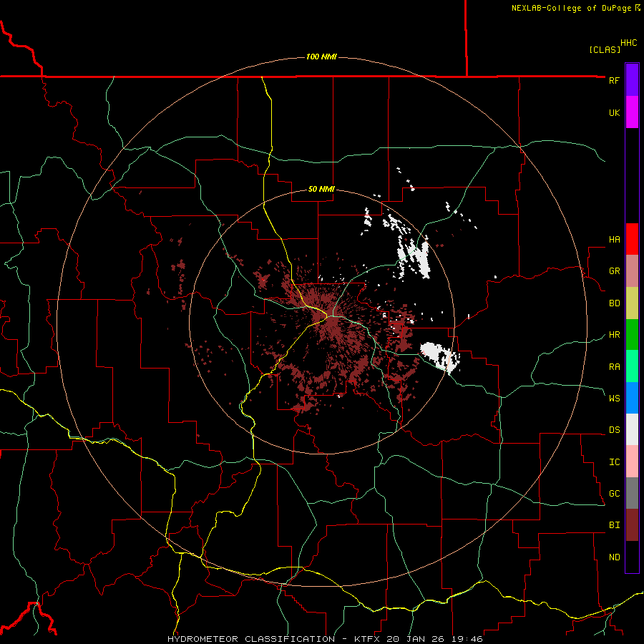Screen dimensions: 644x644
Task: Click the RF purple legend swatch
Action: coord(632,80)
